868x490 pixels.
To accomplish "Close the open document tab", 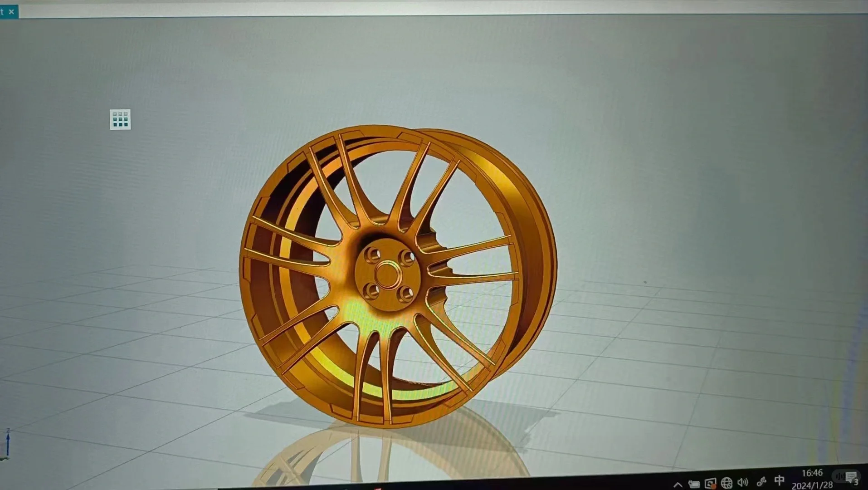I will (x=11, y=12).
